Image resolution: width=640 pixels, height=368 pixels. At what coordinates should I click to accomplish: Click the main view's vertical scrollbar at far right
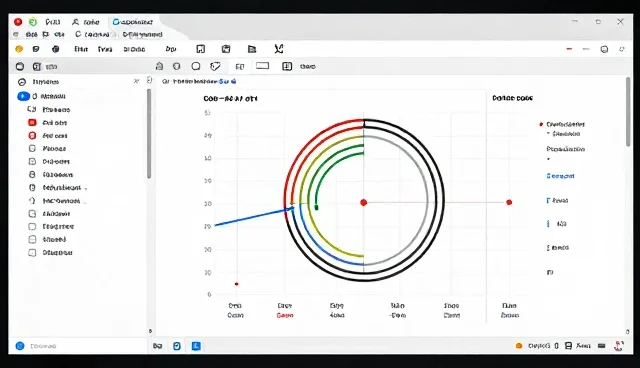(x=628, y=111)
